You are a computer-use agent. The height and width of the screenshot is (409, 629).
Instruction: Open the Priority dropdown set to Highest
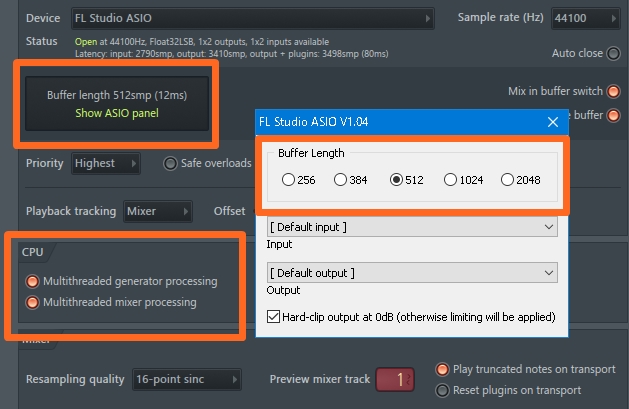106,163
